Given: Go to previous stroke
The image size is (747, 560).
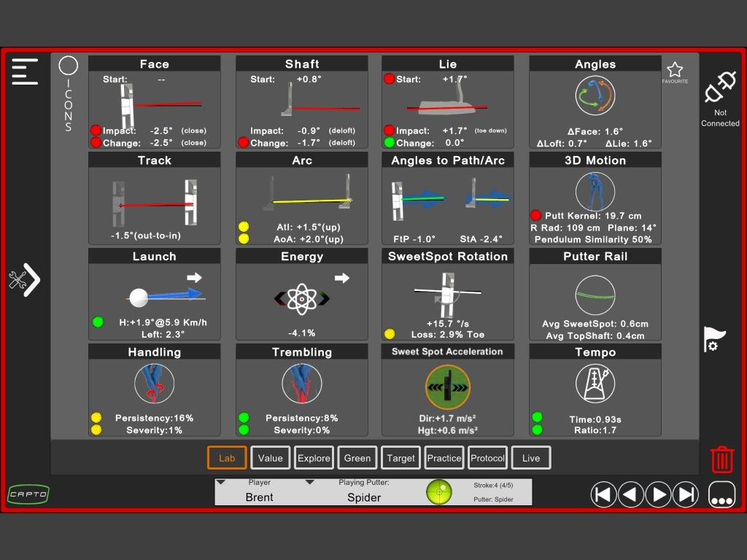Looking at the screenshot, I should pos(630,495).
